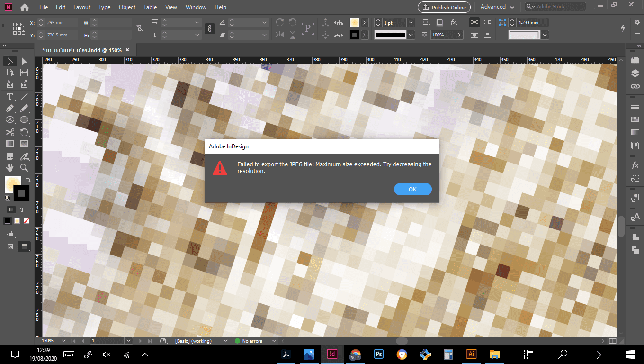
Task: Choose the Page tool
Action: click(9, 73)
